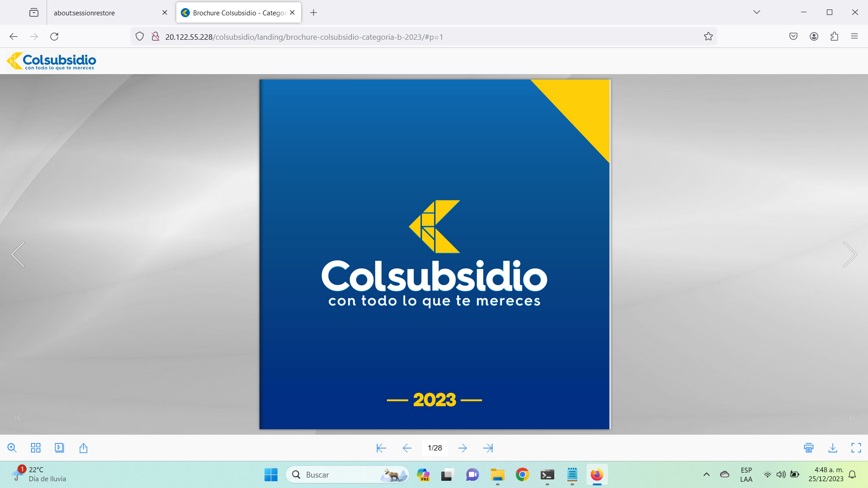This screenshot has height=488, width=868.
Task: Show hidden system tray icons
Action: pyautogui.click(x=707, y=474)
